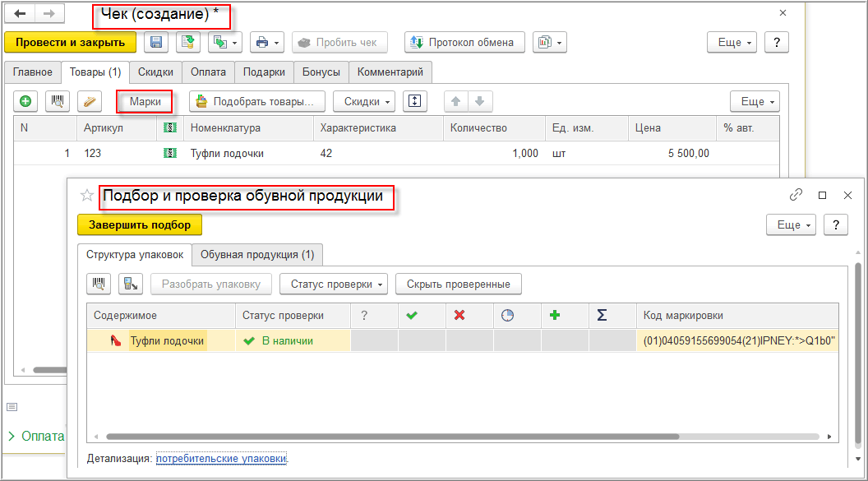Viewport: 868px width, 481px height.
Task: Click the marking code cell starting (01)04059155699054
Action: [x=737, y=341]
